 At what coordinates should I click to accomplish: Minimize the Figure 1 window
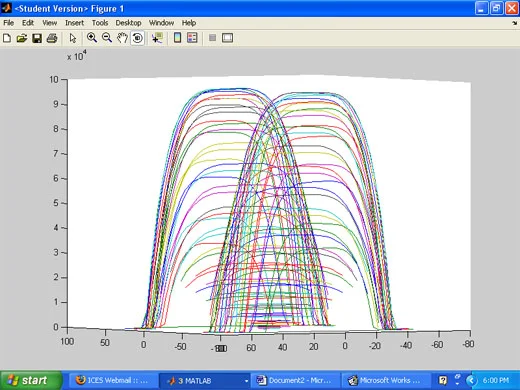pyautogui.click(x=481, y=8)
